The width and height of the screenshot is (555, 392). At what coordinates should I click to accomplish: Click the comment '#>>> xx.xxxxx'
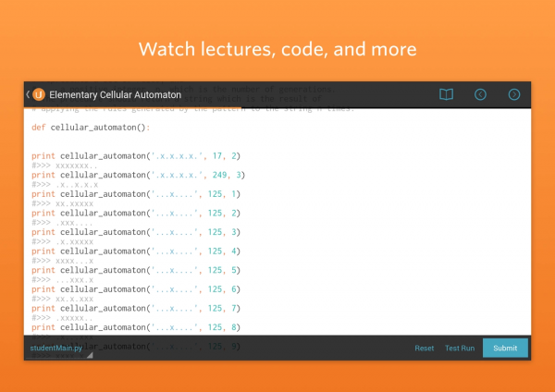pyautogui.click(x=62, y=203)
